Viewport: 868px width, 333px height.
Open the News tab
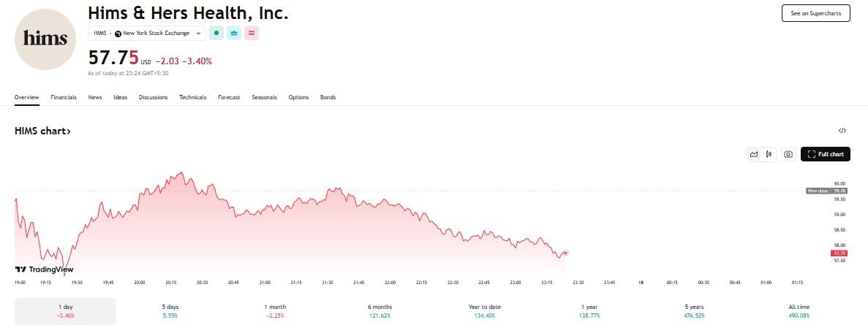(95, 97)
